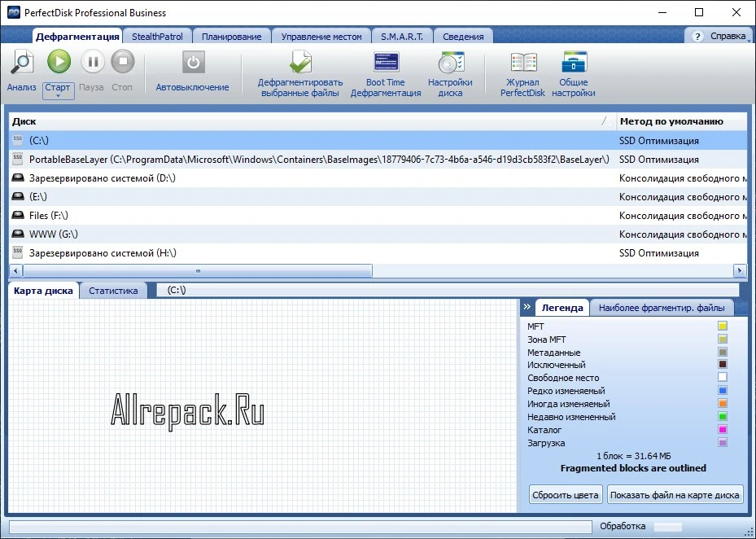Click the Анализ magnifier icon
This screenshot has width=756, height=539.
(x=22, y=62)
